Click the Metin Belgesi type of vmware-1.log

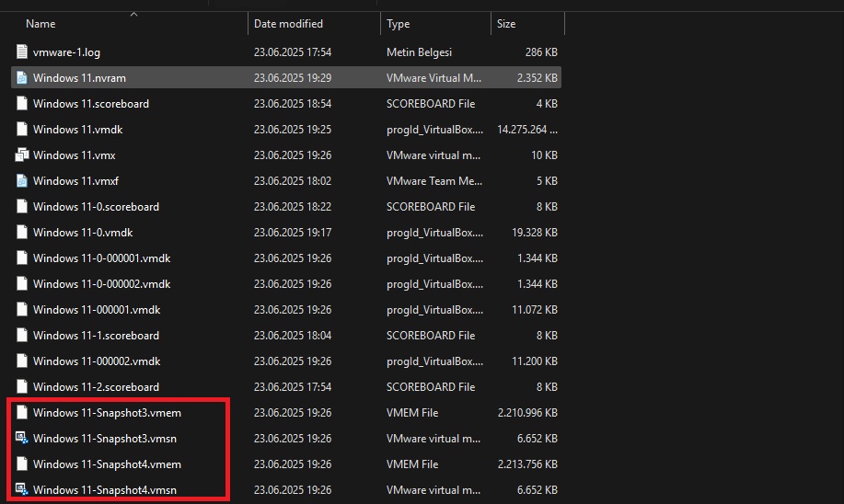coord(420,52)
